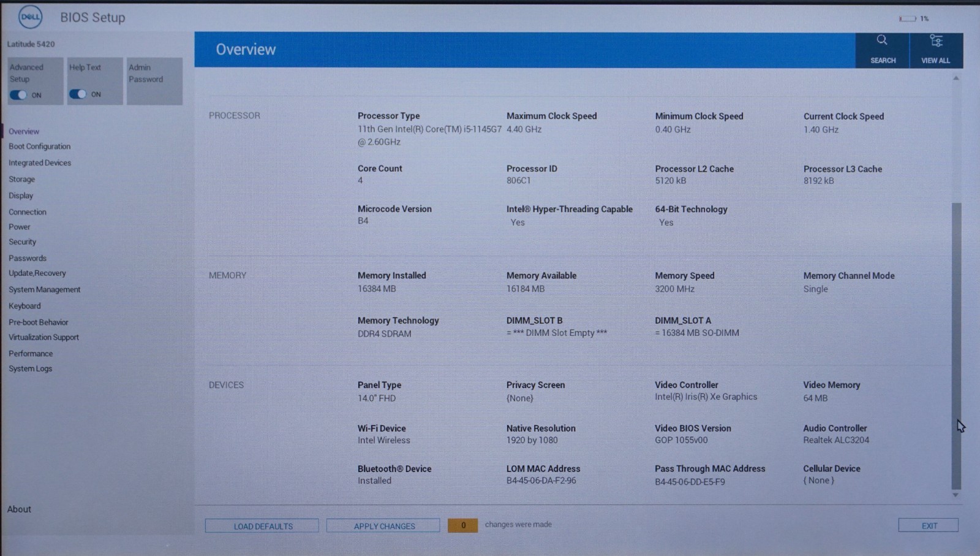Click Memory Available value 16184 MB
980x556 pixels.
[526, 289]
